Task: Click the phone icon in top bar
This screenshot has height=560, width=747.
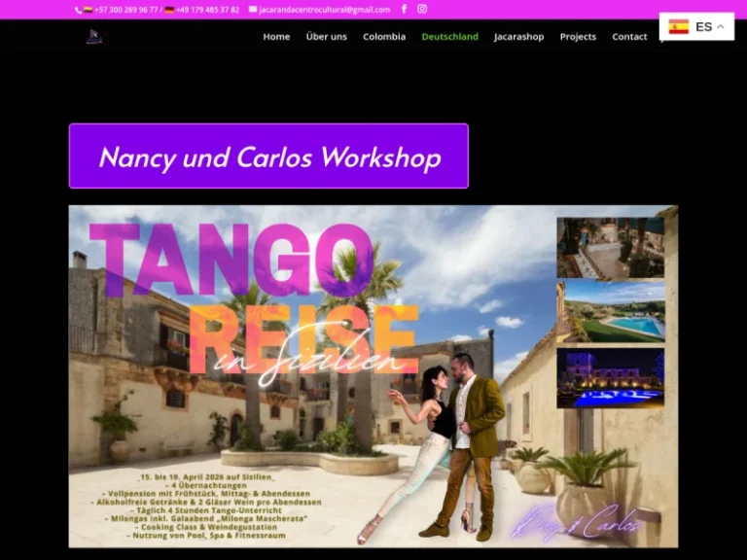Action: 79,10
